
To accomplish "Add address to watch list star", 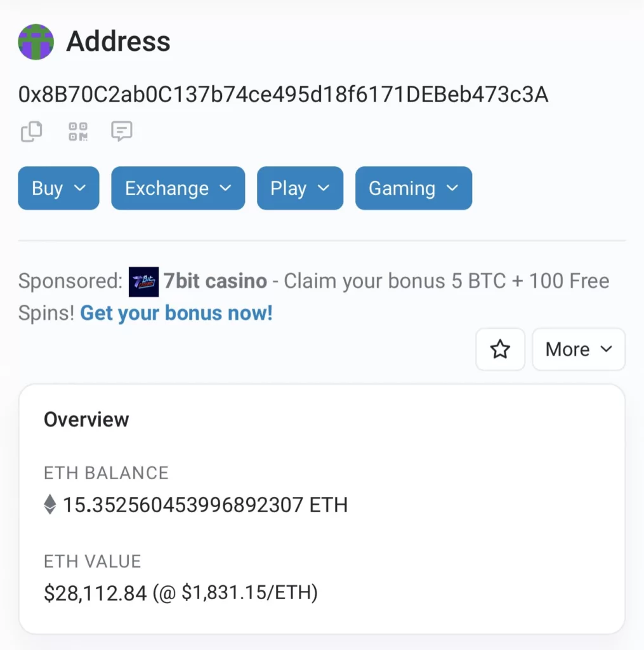I will [x=500, y=349].
